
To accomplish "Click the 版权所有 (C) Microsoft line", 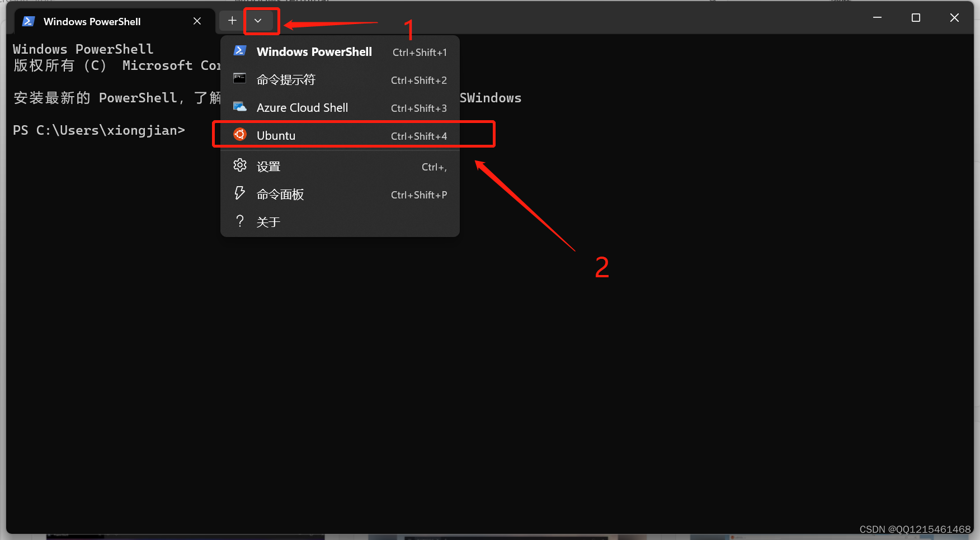I will tap(116, 66).
